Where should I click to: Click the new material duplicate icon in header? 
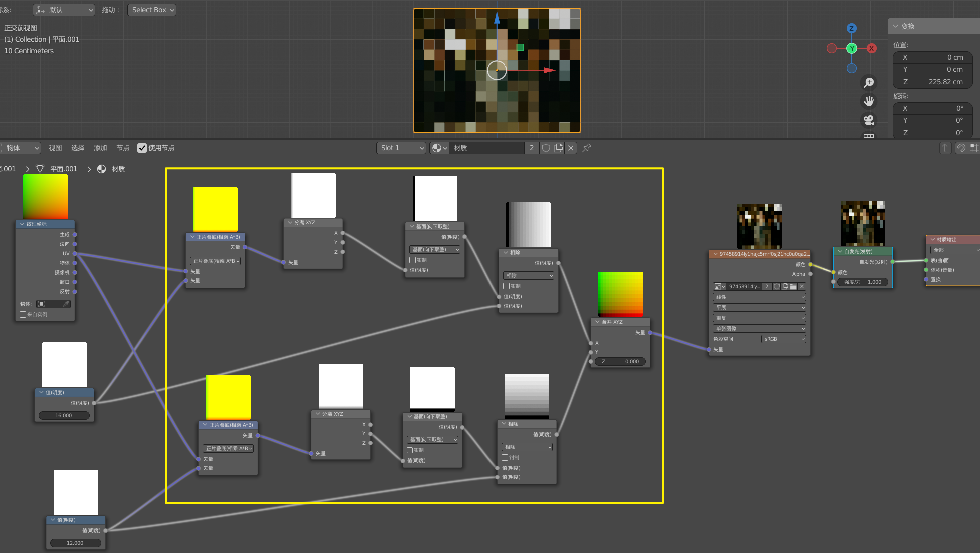tap(558, 148)
